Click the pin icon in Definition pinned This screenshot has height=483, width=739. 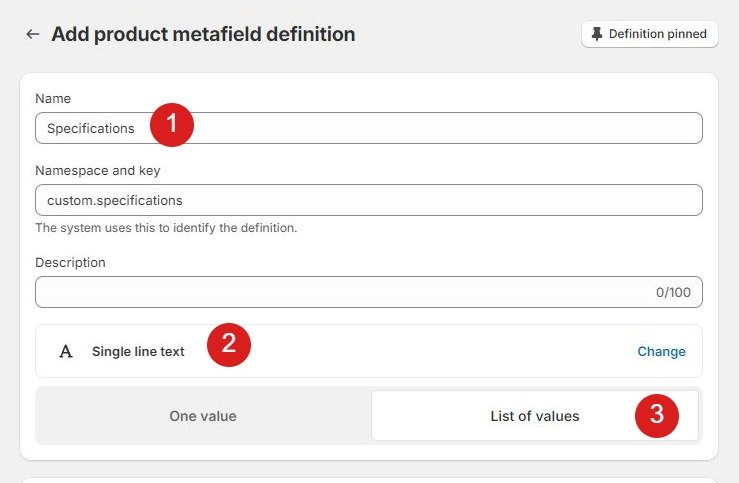coord(597,34)
